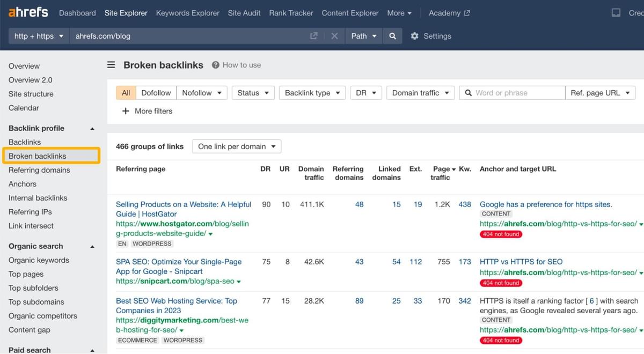Screen dimensions: 644x354
Task: Open the Best SEO Web Hosting Service link
Action: coord(177,306)
